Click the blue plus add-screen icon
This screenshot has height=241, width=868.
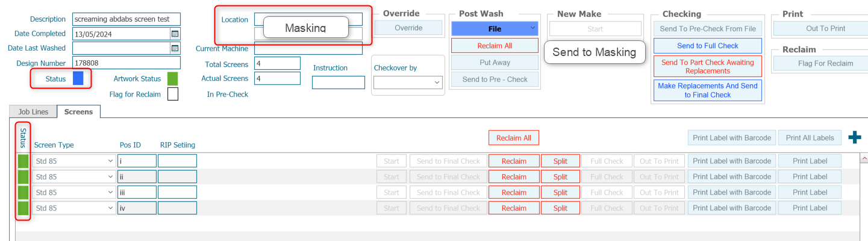(x=854, y=138)
